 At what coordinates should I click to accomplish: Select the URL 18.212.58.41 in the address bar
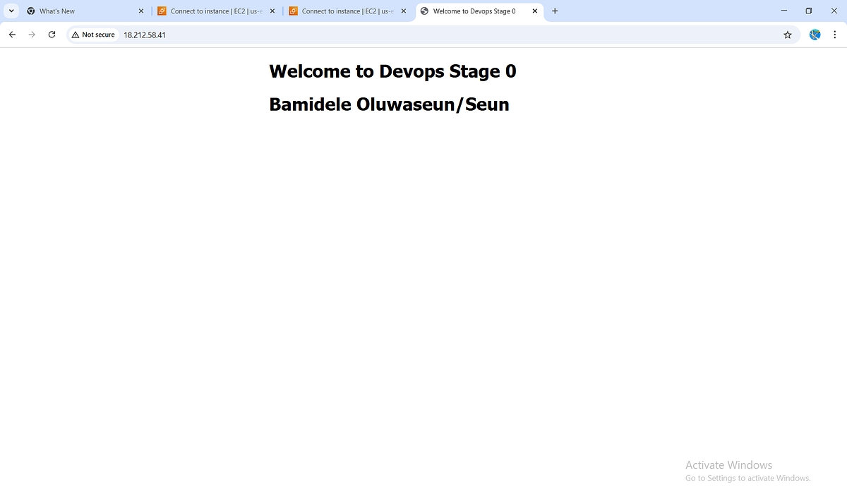coord(145,34)
